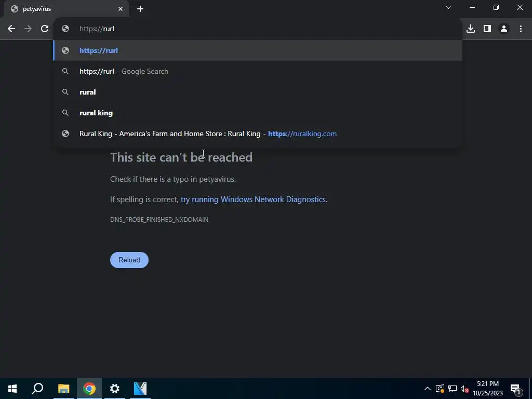Open a new tab with the plus button
The height and width of the screenshot is (399, 532).
coord(140,9)
